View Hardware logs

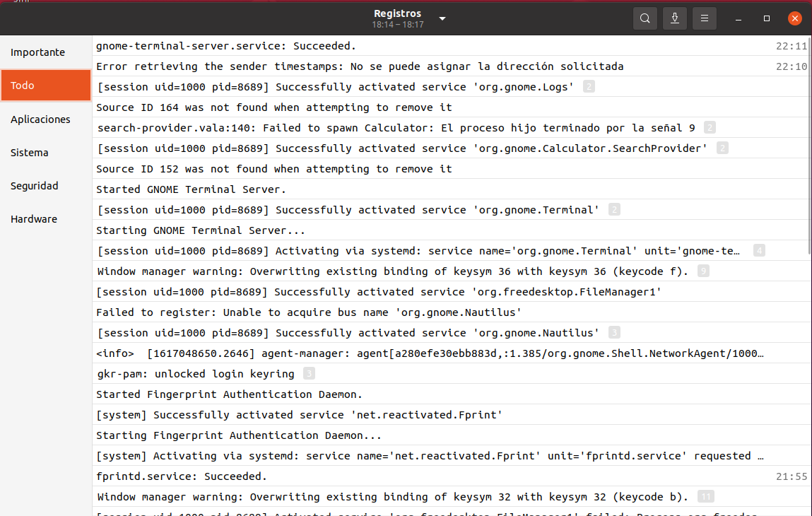click(x=33, y=218)
